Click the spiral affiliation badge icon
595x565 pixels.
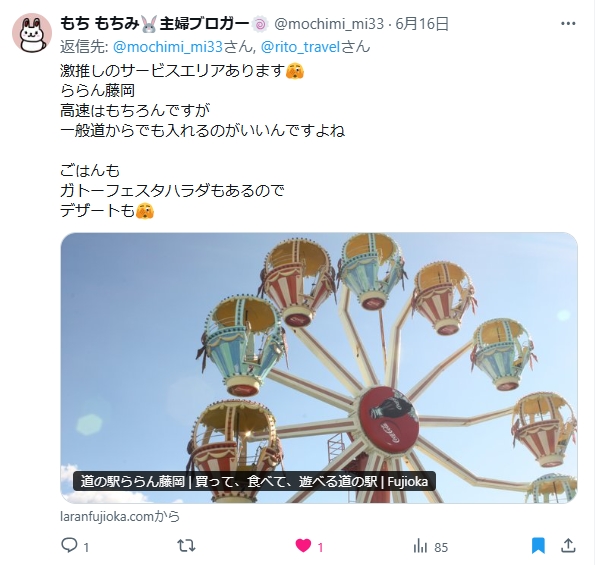[x=260, y=25]
